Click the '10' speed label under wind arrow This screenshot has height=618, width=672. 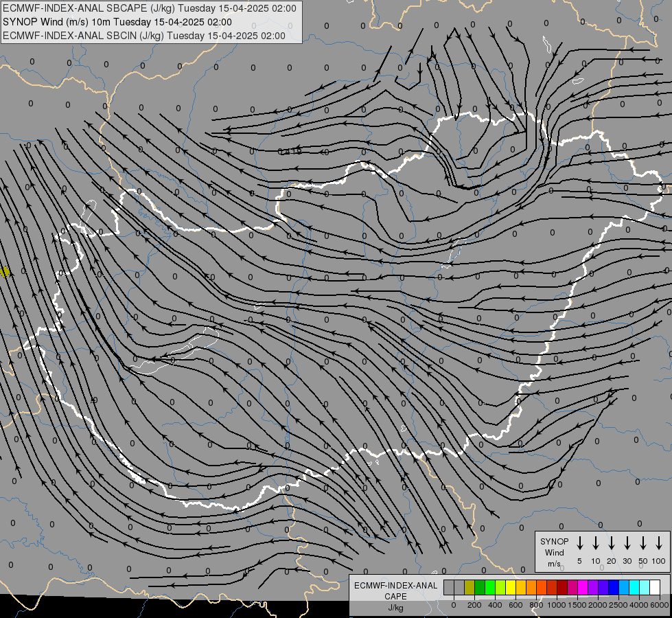click(596, 561)
